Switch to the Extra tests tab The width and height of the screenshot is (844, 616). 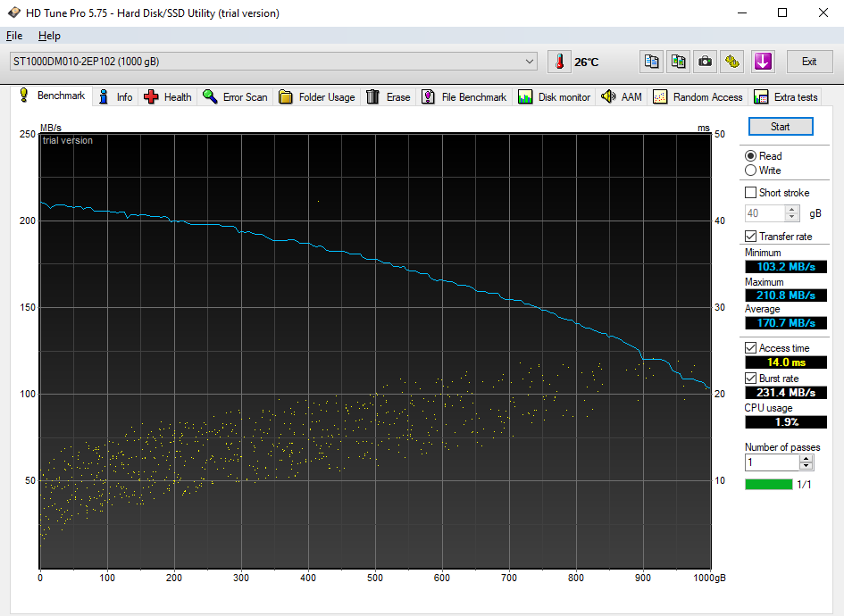coord(786,96)
